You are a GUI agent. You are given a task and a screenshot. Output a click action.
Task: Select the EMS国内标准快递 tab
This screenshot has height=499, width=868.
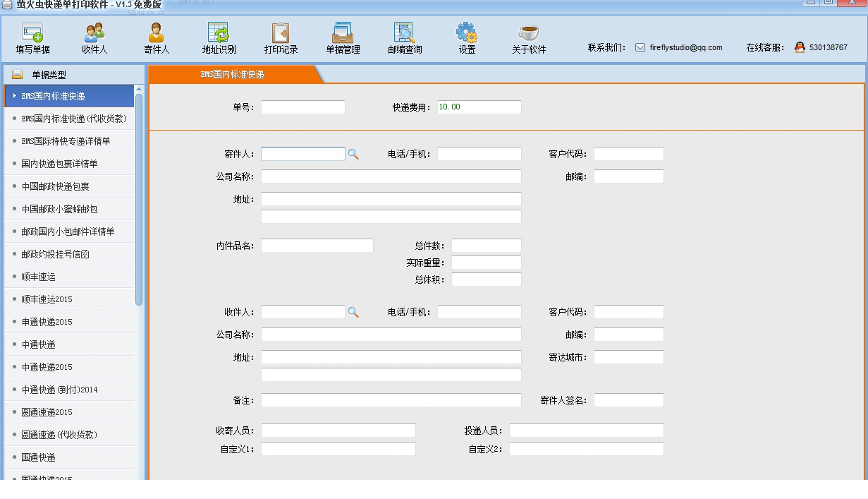[233, 74]
